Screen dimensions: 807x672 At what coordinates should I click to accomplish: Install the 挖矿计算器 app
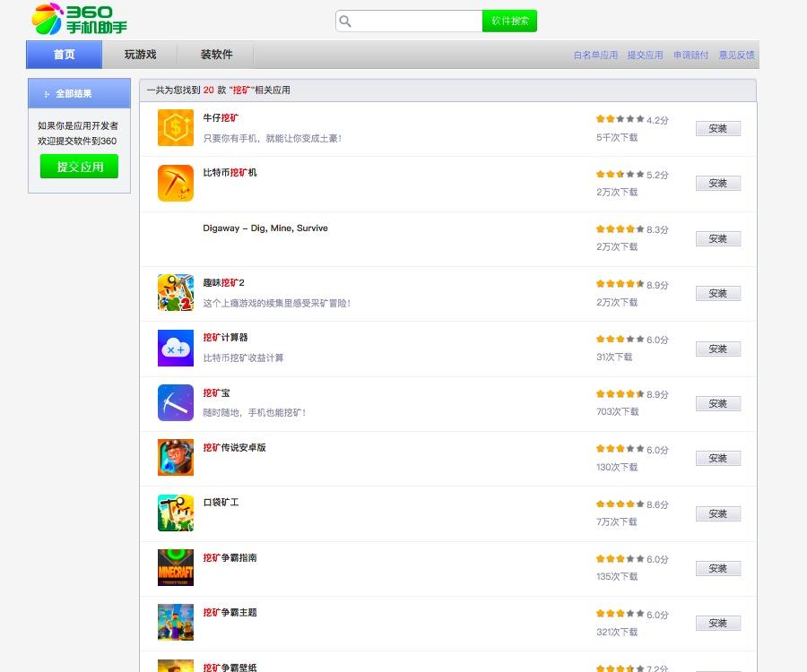718,349
